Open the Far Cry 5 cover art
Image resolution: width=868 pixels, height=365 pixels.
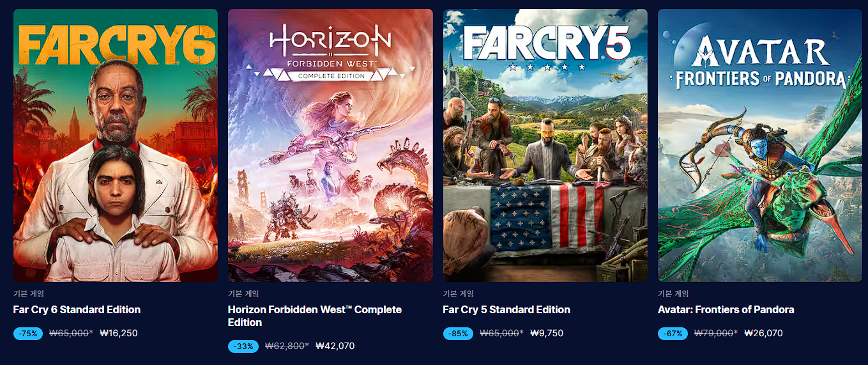[545, 145]
